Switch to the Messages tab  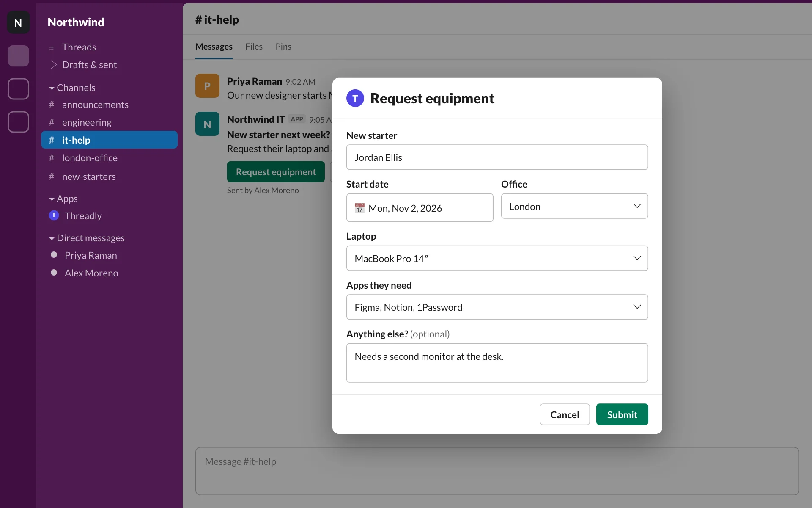pos(214,47)
